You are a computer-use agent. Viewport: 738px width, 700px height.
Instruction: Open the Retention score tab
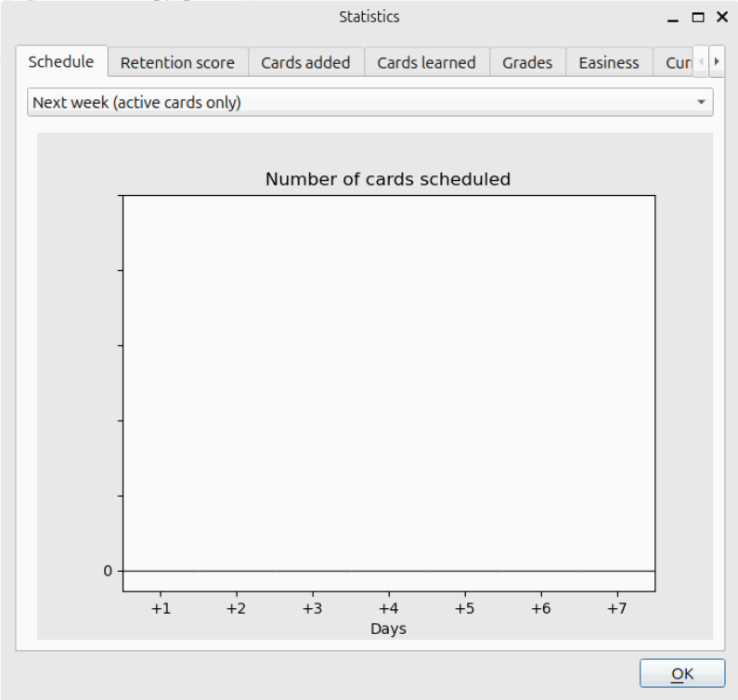(x=177, y=62)
